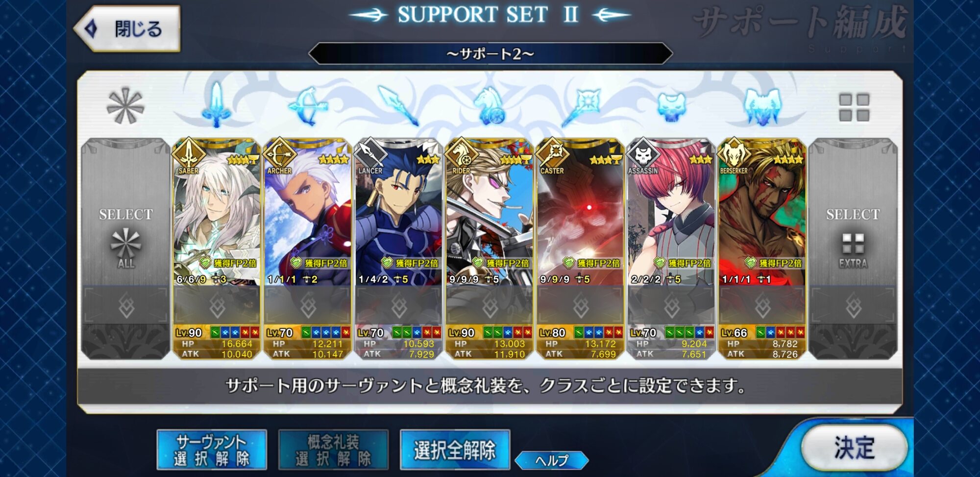Image resolution: width=980 pixels, height=477 pixels.
Task: Select the Extra class four-squares icon
Action: click(854, 107)
